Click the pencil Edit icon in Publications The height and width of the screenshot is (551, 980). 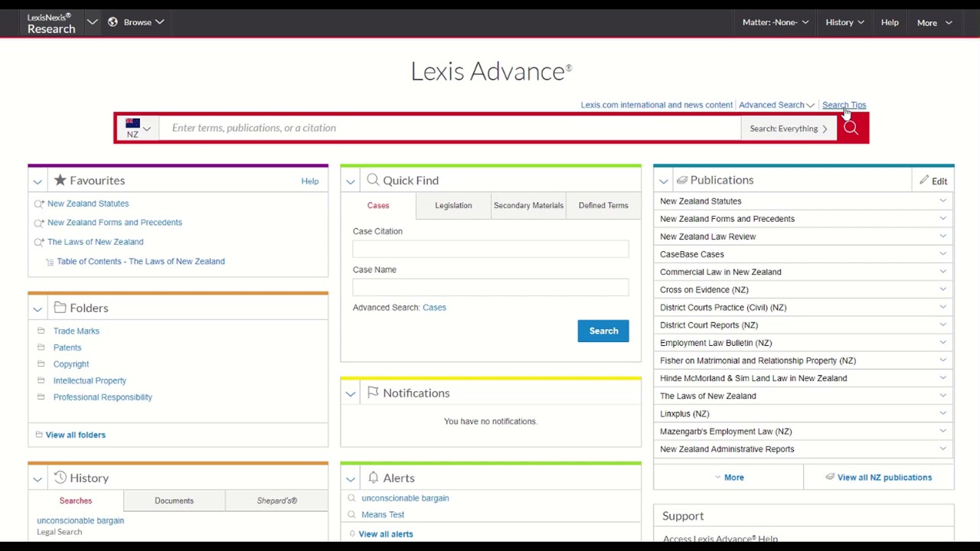point(924,181)
